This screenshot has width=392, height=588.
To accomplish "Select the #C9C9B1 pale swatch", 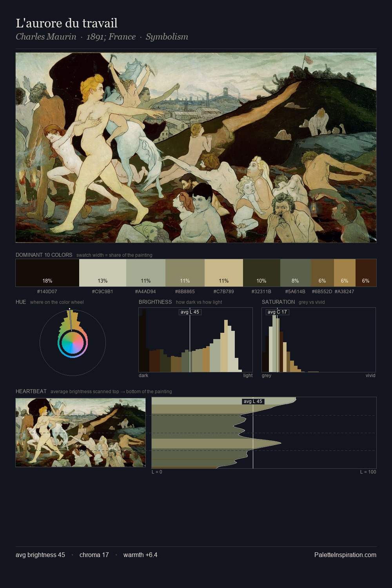I will coord(103,273).
